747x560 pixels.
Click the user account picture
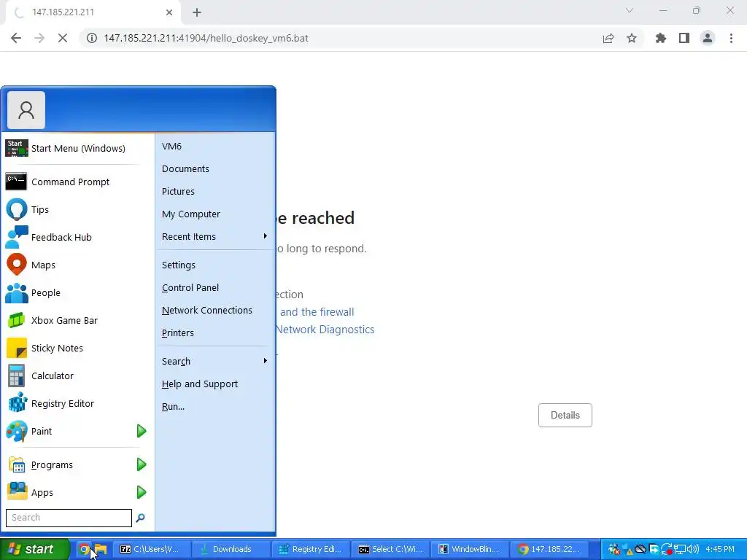(x=26, y=110)
